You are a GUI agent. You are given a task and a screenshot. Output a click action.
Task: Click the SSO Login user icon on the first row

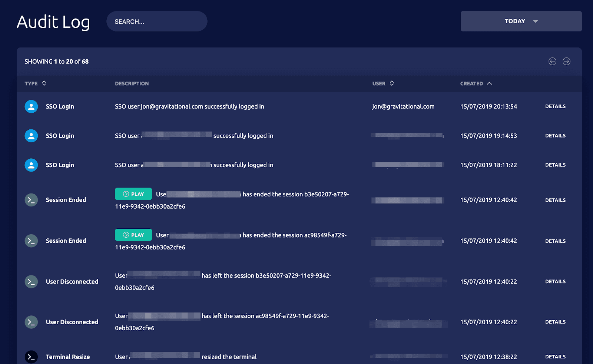pyautogui.click(x=31, y=106)
